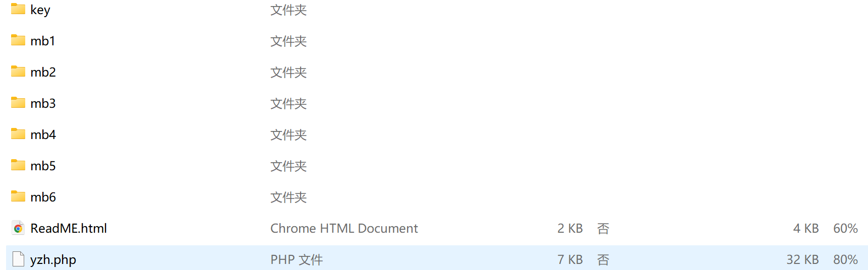Click the key folder name text
Screen dimensions: 868x270
point(40,10)
